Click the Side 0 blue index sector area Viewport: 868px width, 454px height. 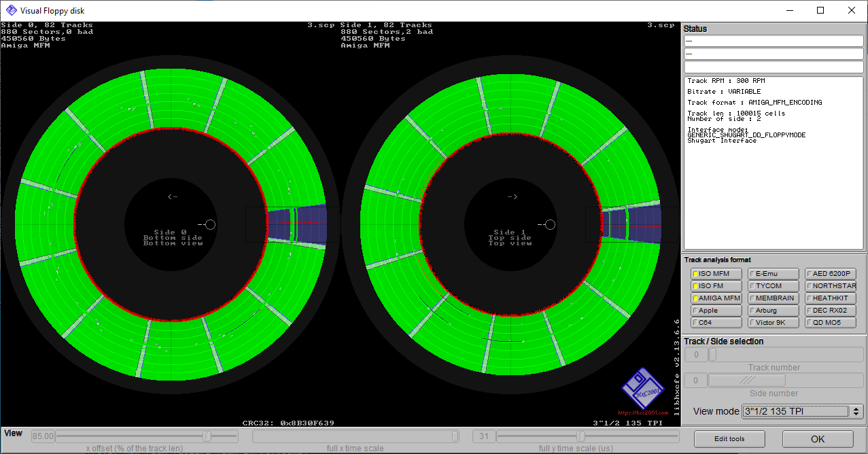[x=297, y=224]
